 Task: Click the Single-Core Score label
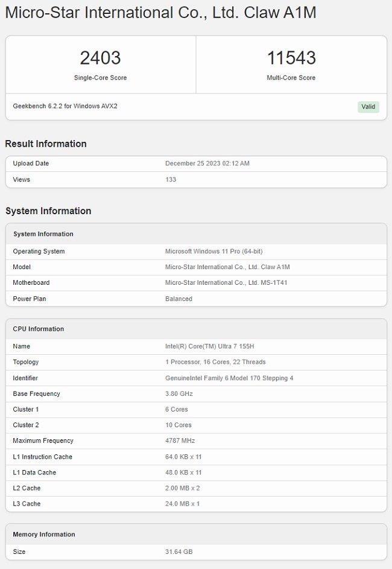101,78
